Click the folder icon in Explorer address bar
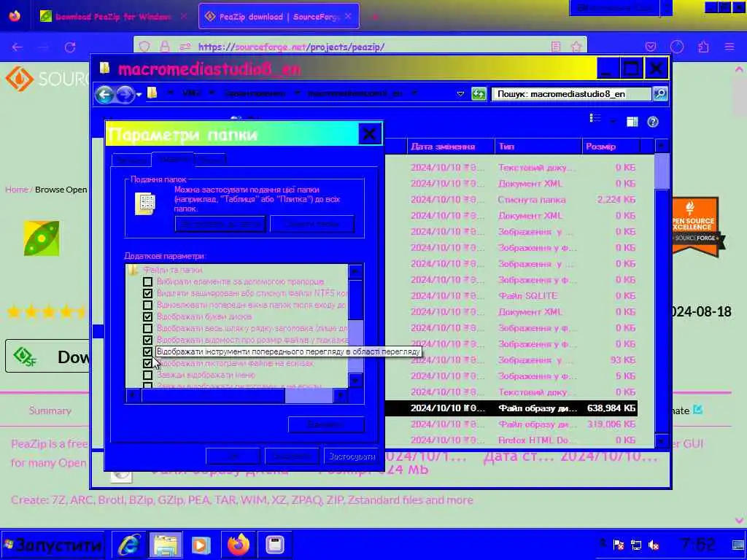Image resolution: width=747 pixels, height=560 pixels. tap(152, 93)
